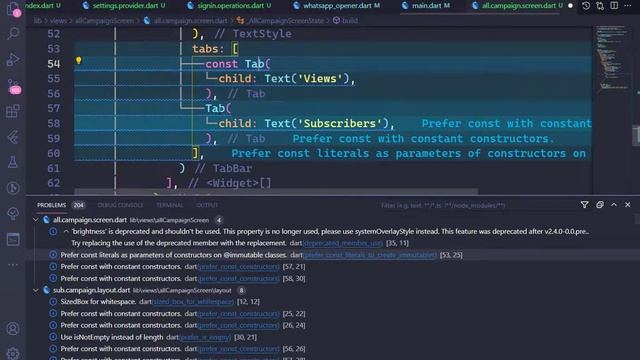Open editor More Actions ellipsis
This screenshot has width=640, height=360.
[628, 6]
